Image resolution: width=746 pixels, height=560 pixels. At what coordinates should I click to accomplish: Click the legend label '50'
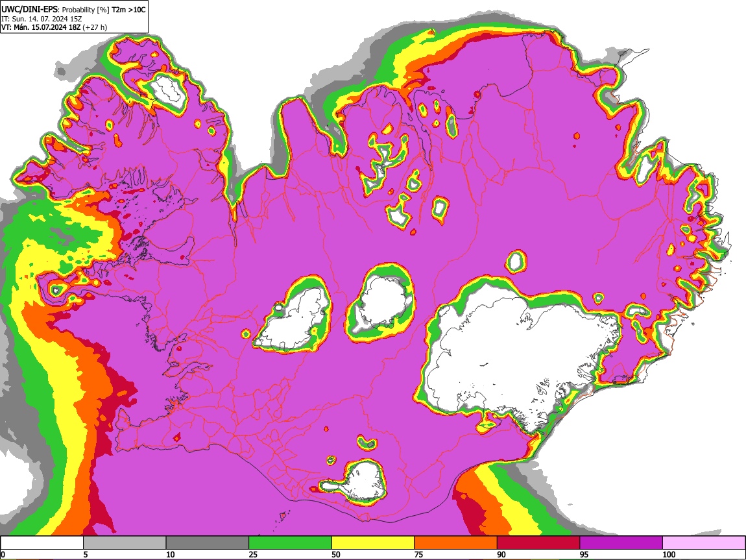pyautogui.click(x=336, y=554)
